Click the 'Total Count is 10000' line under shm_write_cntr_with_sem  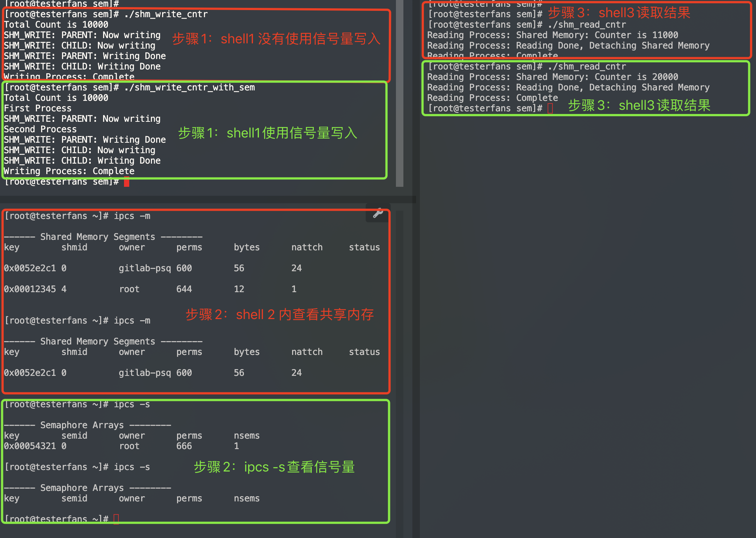pos(56,98)
